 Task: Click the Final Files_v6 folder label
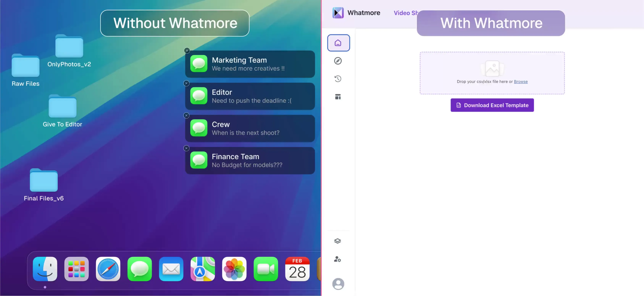tap(44, 198)
